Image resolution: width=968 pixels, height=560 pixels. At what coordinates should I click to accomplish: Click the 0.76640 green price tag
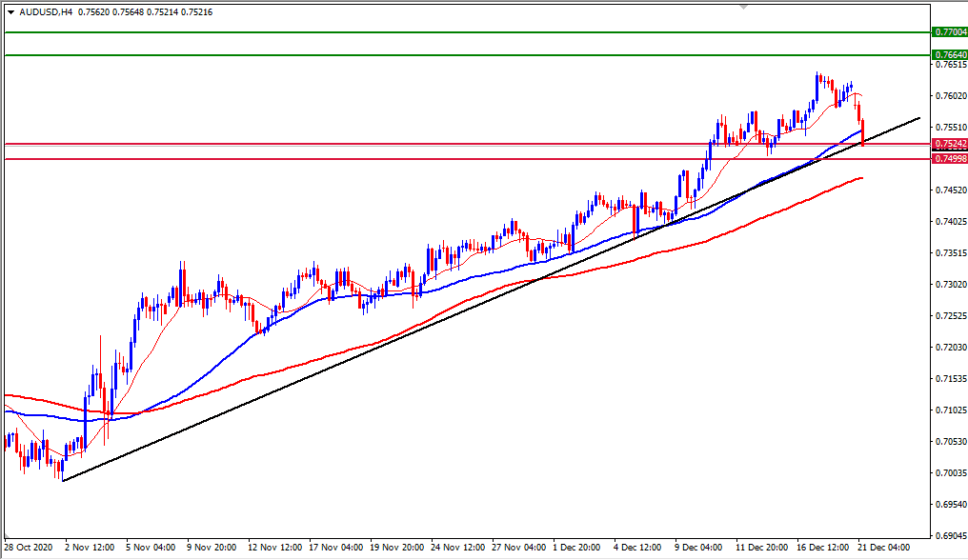[949, 55]
